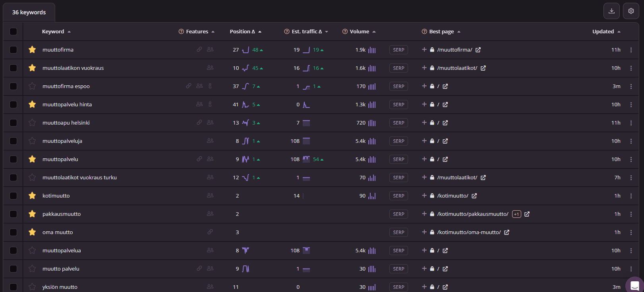
Task: Open the chat support bubble
Action: tap(634, 285)
